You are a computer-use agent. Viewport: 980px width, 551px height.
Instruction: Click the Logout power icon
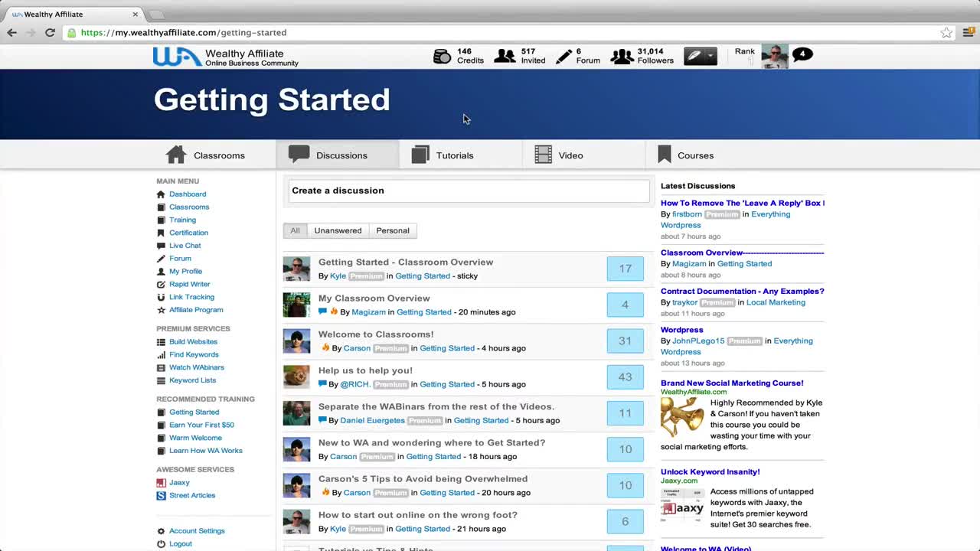tap(161, 544)
